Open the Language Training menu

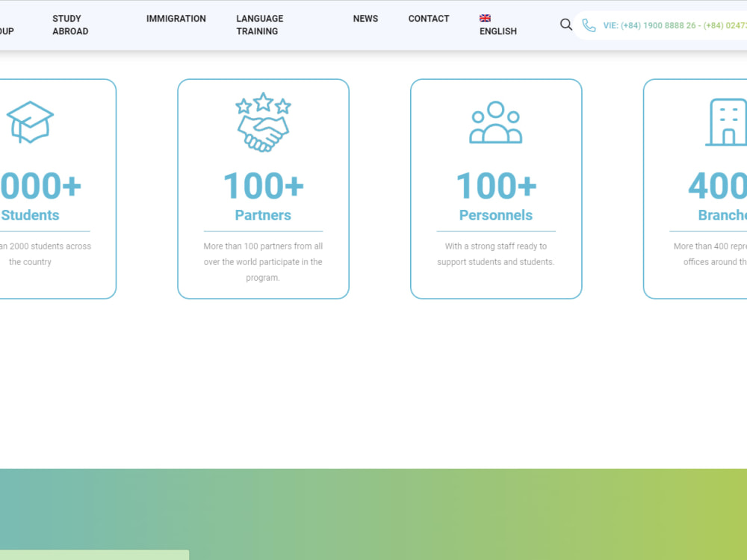(260, 25)
